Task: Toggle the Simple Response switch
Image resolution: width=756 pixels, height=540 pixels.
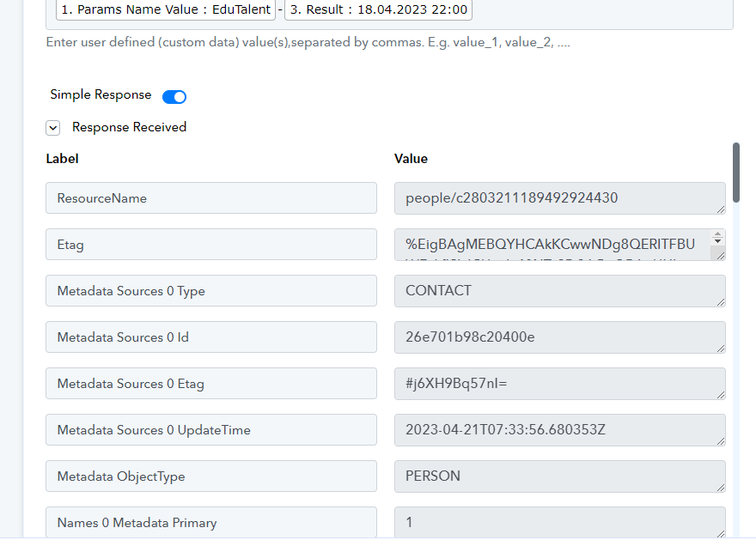Action: point(174,96)
